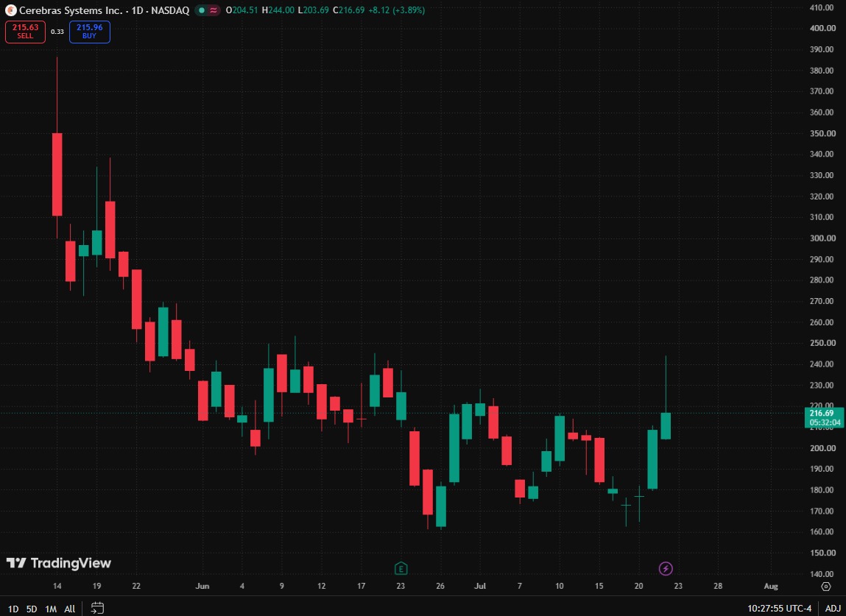Screen dimensions: 846x616
Task: Select the 1M time range
Action: (x=51, y=609)
